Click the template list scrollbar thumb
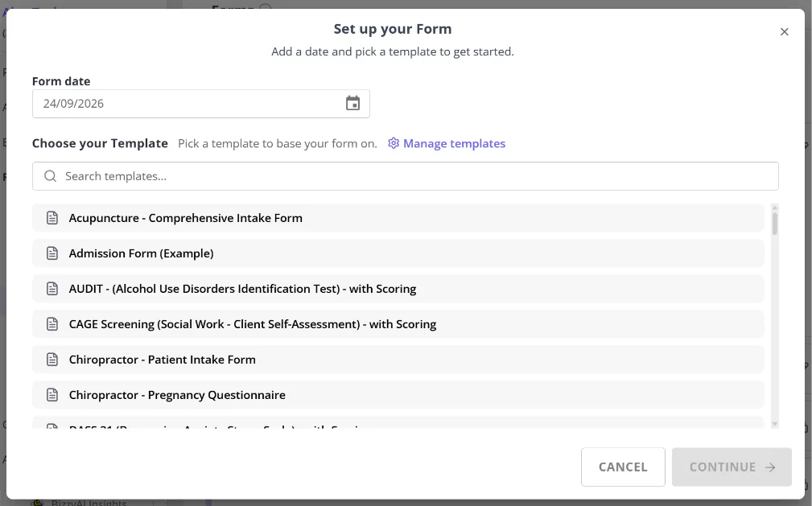The image size is (812, 506). (775, 224)
